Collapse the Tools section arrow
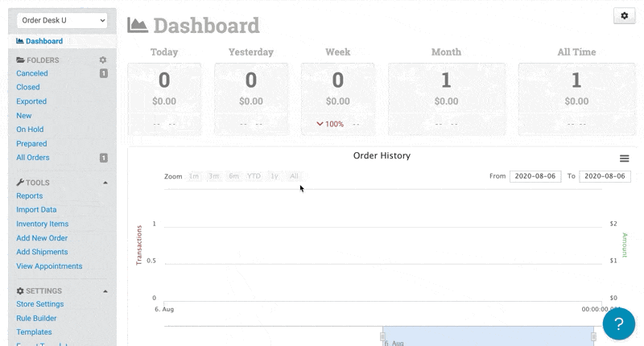Screen dimensions: 644x346 pyautogui.click(x=105, y=183)
